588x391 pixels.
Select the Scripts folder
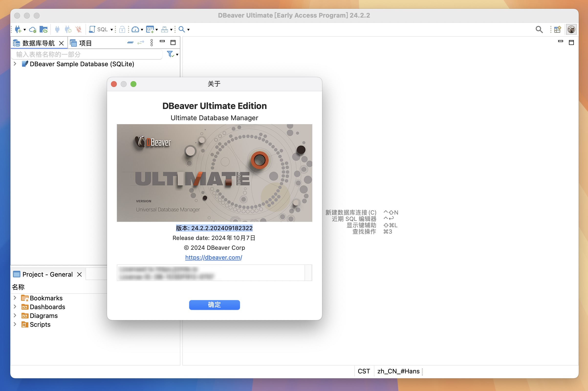pos(40,325)
